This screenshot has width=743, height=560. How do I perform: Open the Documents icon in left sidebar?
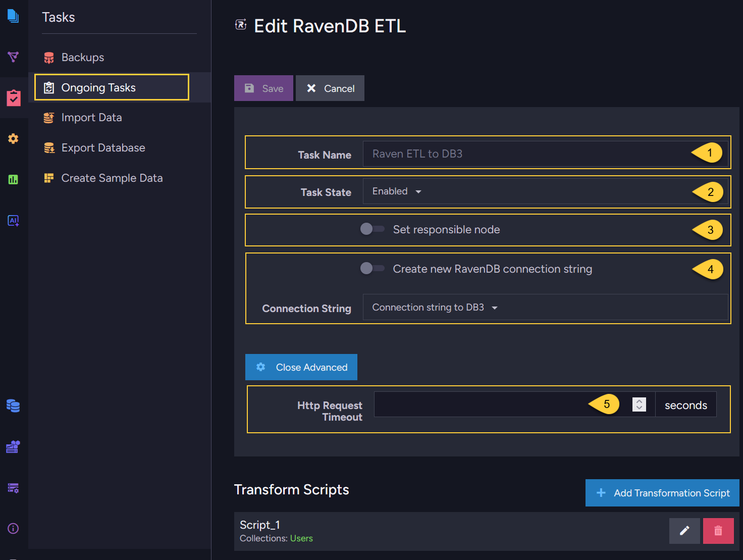[x=13, y=16]
